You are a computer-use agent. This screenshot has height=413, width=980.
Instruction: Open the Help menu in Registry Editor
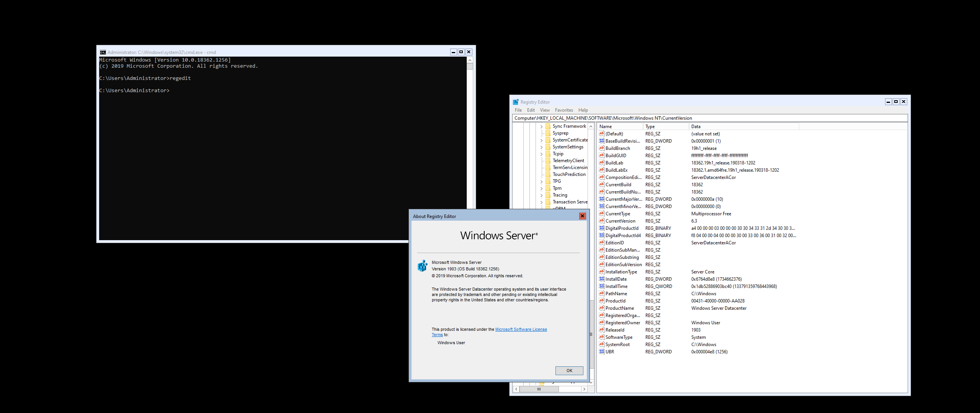[583, 110]
